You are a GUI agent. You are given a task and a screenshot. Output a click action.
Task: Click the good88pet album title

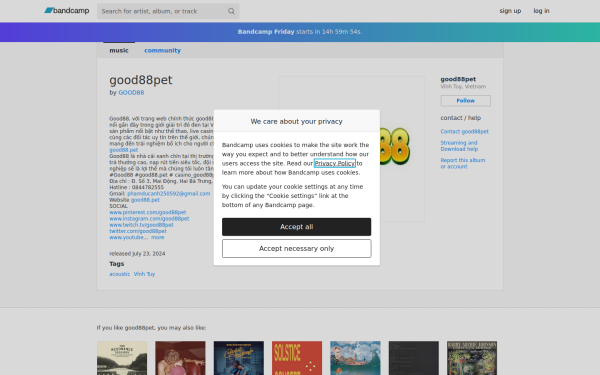click(141, 80)
